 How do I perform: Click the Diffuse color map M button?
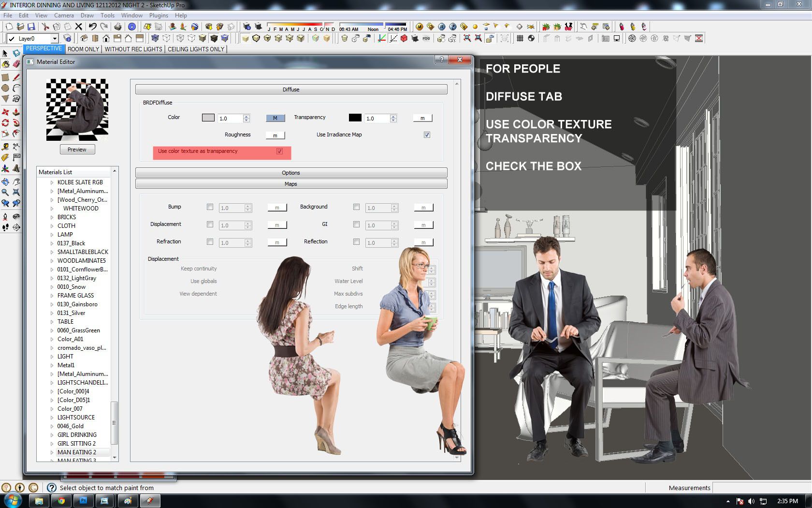(x=275, y=118)
